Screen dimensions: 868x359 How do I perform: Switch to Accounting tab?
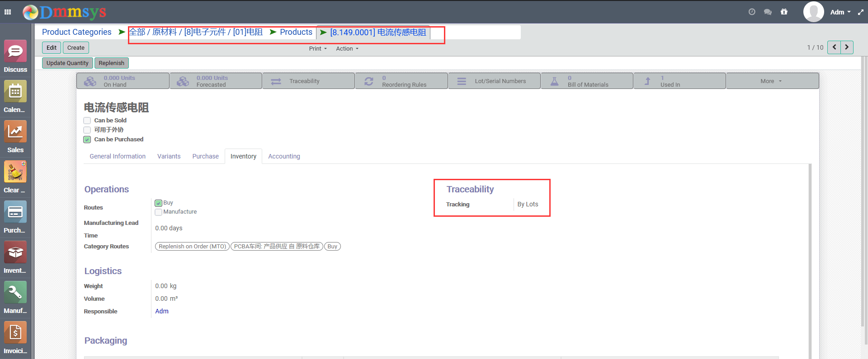(x=284, y=156)
